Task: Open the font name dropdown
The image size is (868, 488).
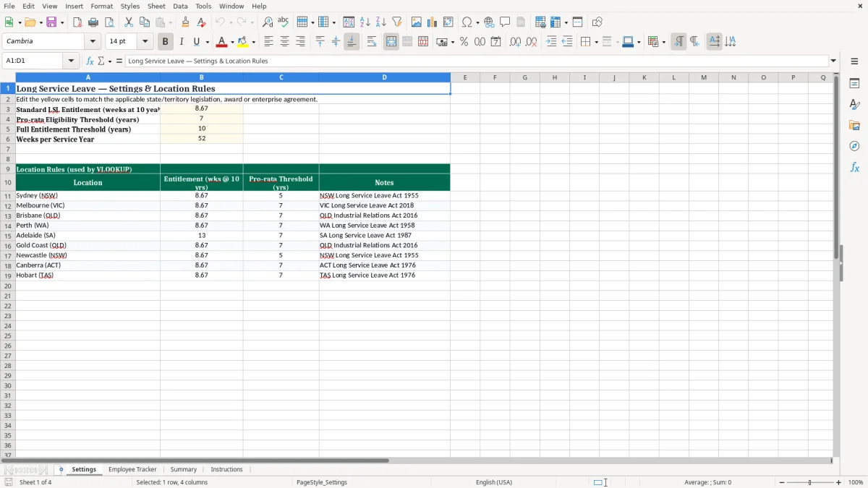Action: click(x=93, y=42)
